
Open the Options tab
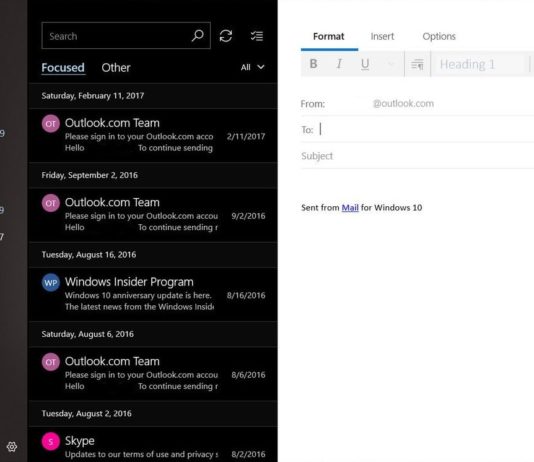439,36
